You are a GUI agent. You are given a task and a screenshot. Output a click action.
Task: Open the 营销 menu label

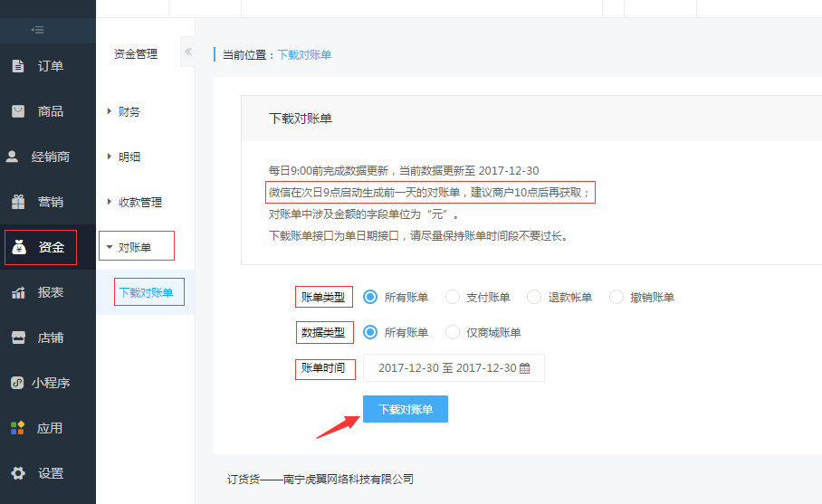(51, 202)
